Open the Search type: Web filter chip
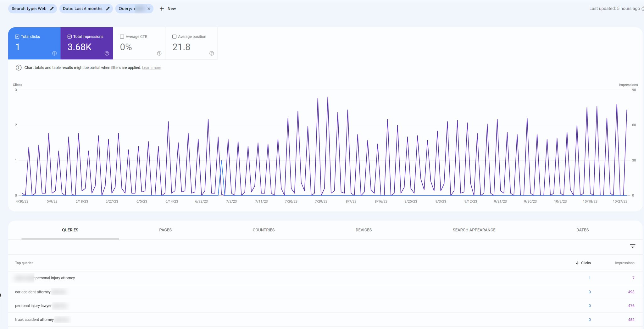The width and height of the screenshot is (644, 329). click(32, 9)
